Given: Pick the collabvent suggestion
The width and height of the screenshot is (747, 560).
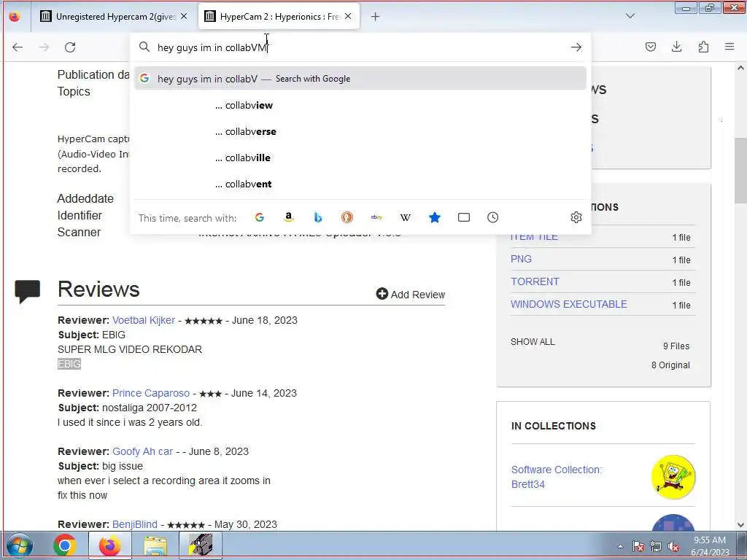Looking at the screenshot, I should coord(360,184).
